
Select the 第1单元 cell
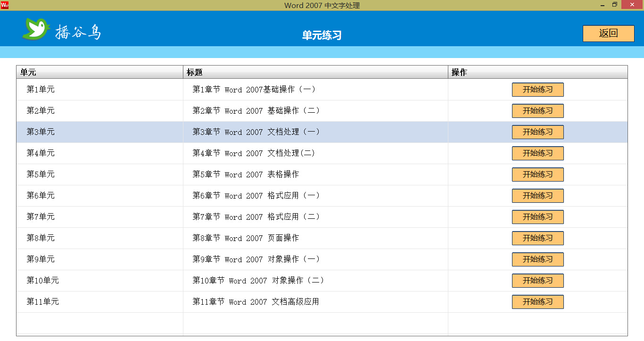[x=99, y=90]
